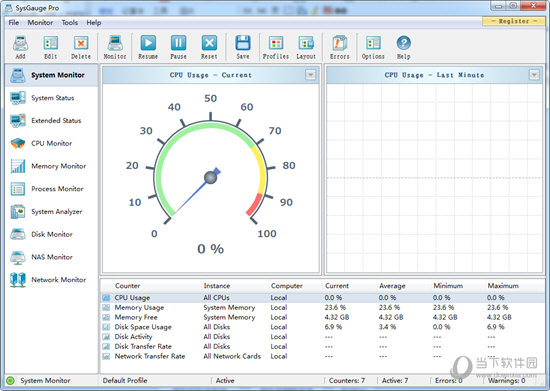The width and height of the screenshot is (550, 391).
Task: Click Default Profile in the status bar
Action: 125,380
